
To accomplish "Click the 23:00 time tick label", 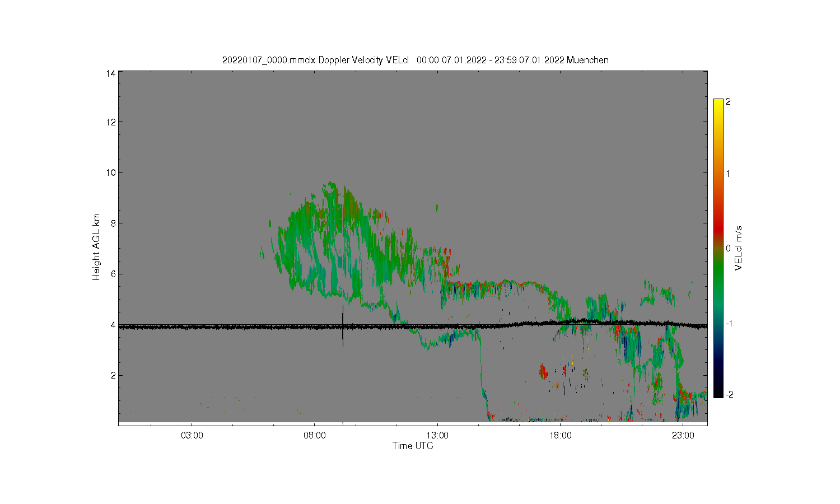I will click(683, 436).
